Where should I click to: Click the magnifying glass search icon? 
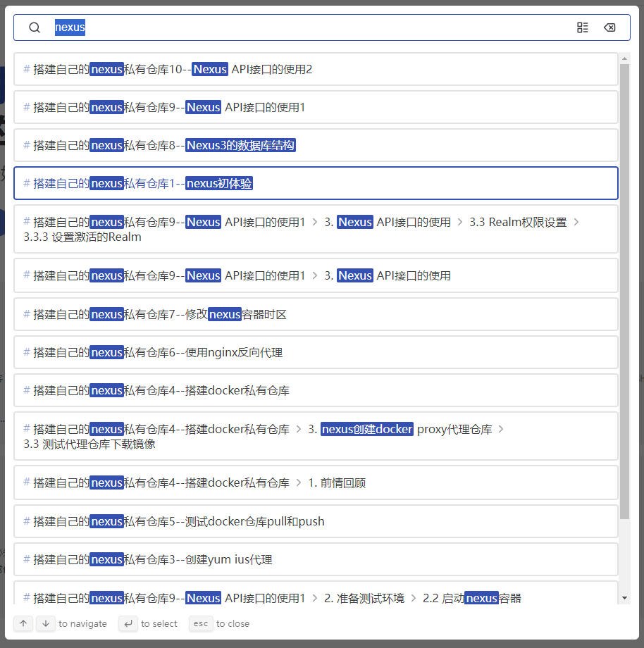coord(34,27)
